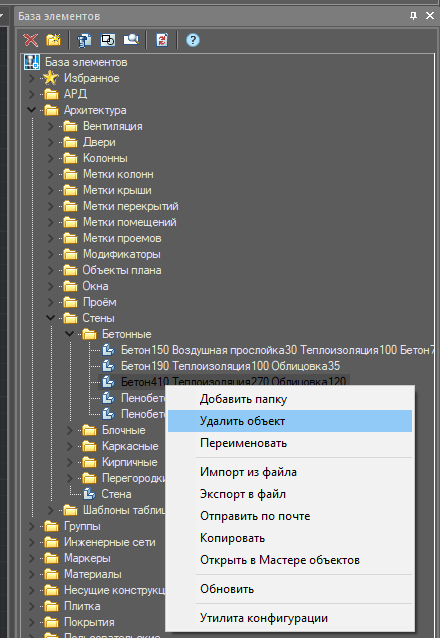The height and width of the screenshot is (638, 440).
Task: Expand the Метки колонн folder
Action: coord(51,174)
